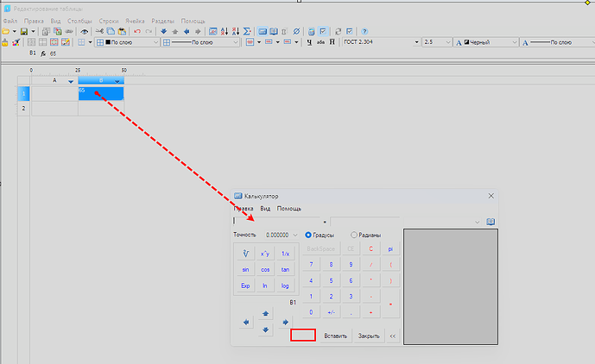
Task: Click the right arrow cell navigation button
Action: point(285,323)
